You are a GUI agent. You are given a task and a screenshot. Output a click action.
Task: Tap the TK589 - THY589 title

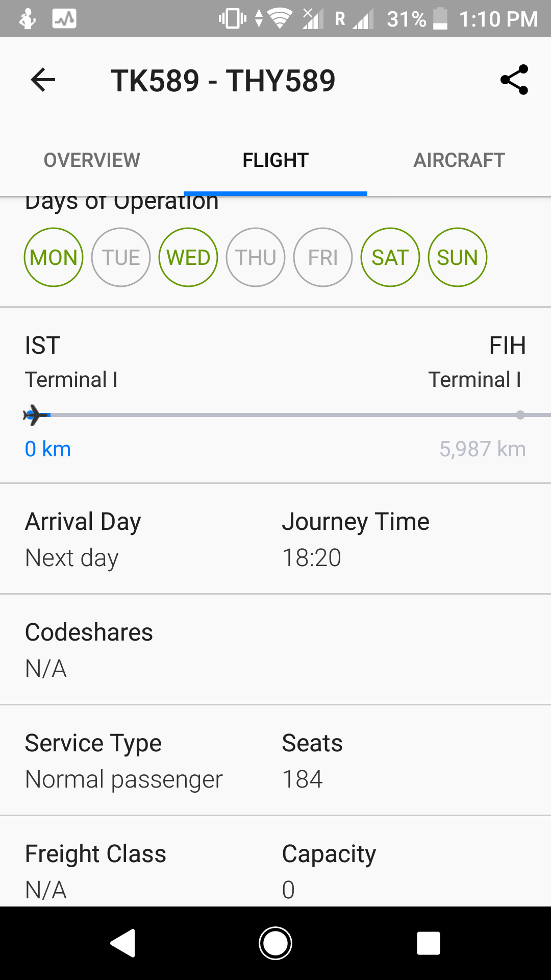(223, 81)
